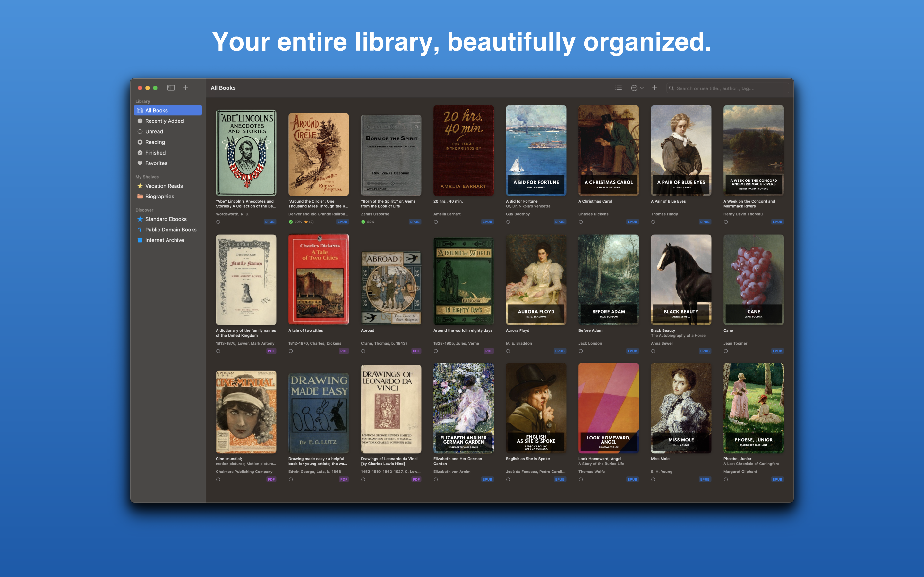The height and width of the screenshot is (577, 924).
Task: Open the Vacation Reads shelf
Action: (163, 186)
